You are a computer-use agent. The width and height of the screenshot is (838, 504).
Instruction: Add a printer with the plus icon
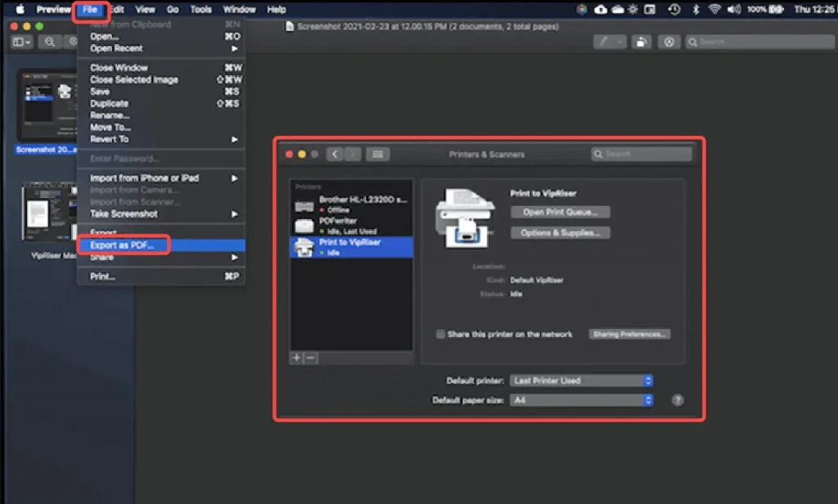[x=295, y=358]
